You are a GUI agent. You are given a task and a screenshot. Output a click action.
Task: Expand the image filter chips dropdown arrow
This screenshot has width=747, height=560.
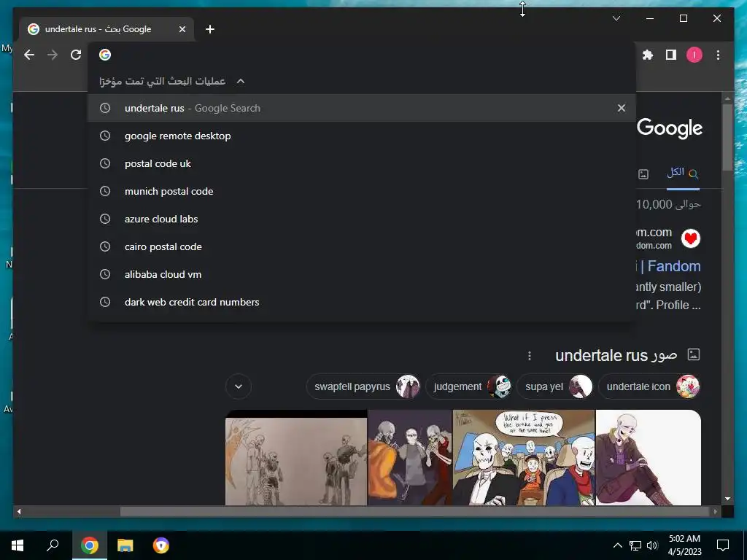239,386
